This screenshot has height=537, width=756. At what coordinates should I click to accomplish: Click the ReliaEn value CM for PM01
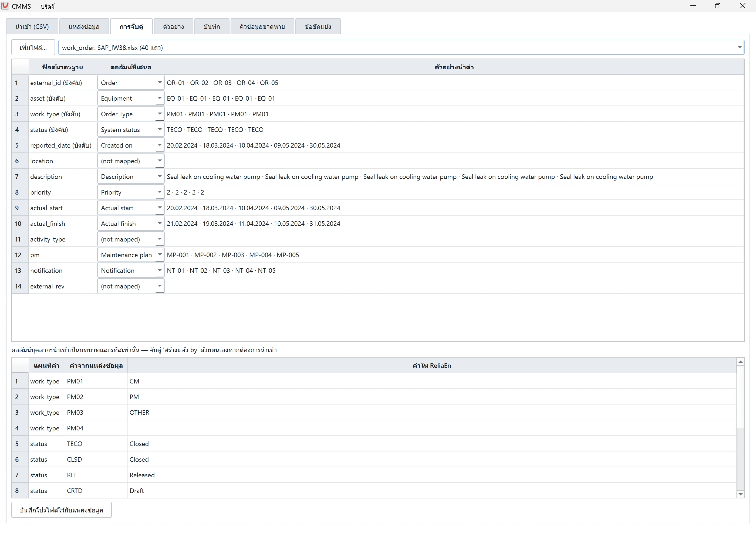click(432, 381)
